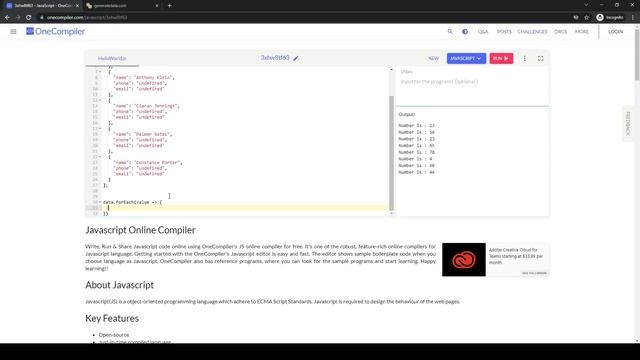Open the Q&A nav link

(483, 31)
